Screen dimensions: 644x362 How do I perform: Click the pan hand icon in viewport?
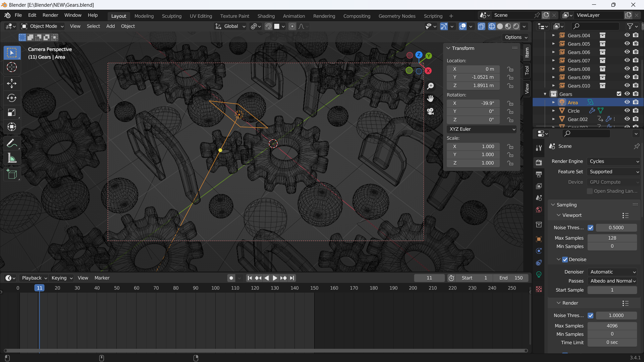(x=430, y=99)
